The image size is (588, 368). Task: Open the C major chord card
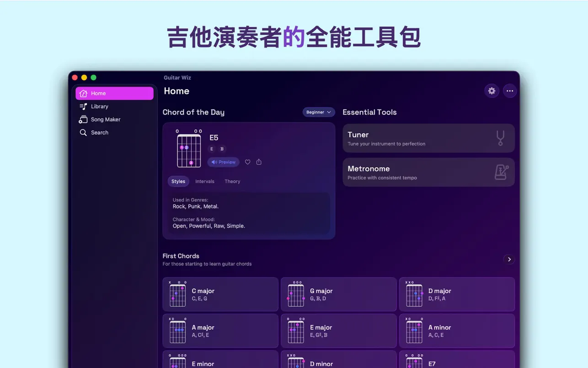[x=220, y=294]
